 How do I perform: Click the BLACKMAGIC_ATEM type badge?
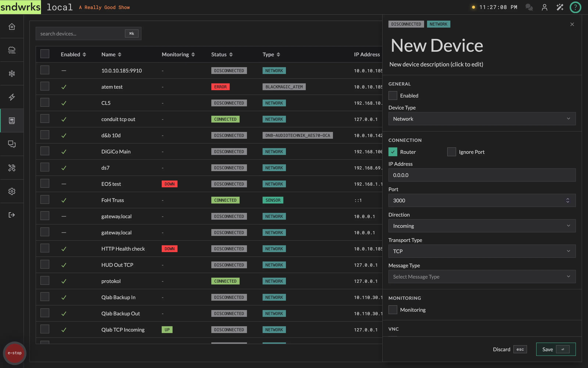point(284,87)
